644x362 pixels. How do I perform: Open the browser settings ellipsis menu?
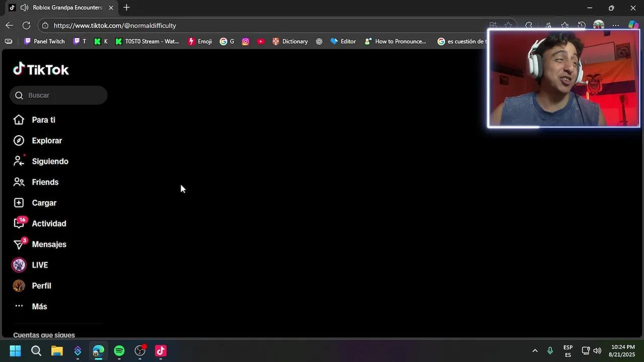[x=615, y=25]
